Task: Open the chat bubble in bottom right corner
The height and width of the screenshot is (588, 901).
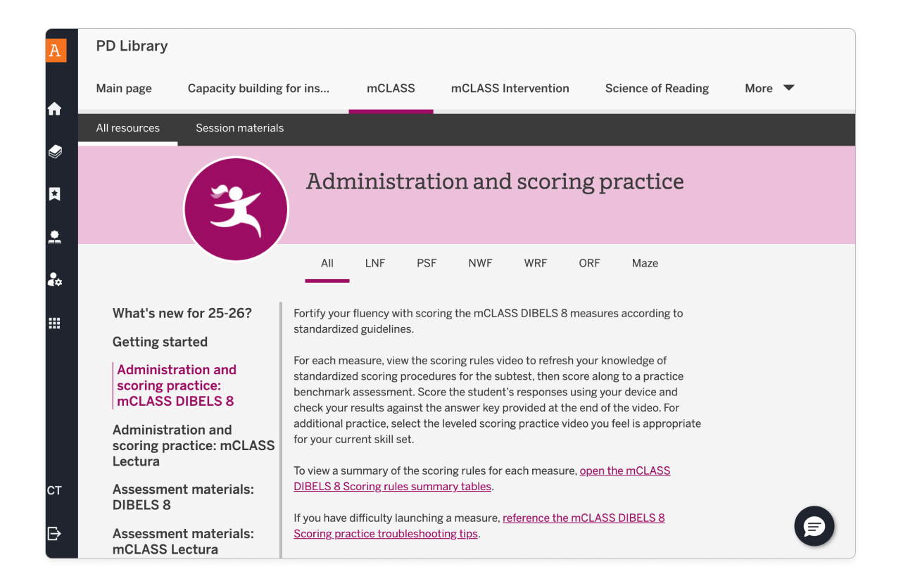Action: [814, 526]
